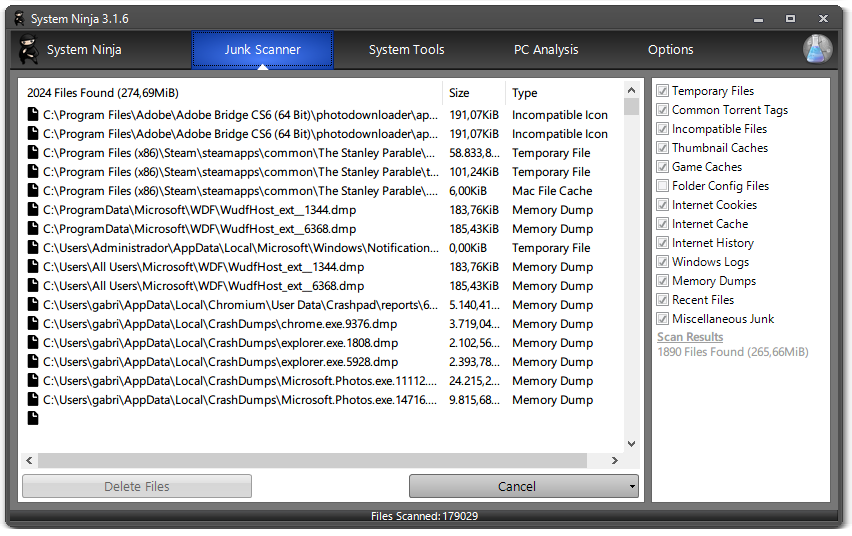Click the ninja icon in the title bar

pos(20,18)
